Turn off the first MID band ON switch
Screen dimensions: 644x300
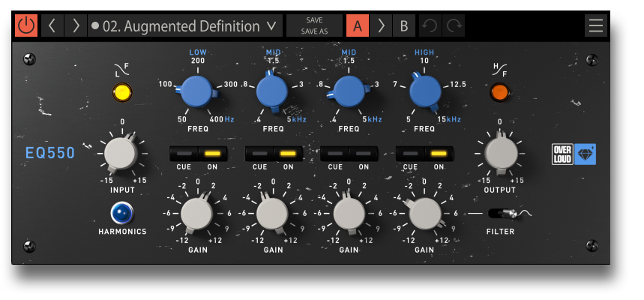tap(289, 154)
